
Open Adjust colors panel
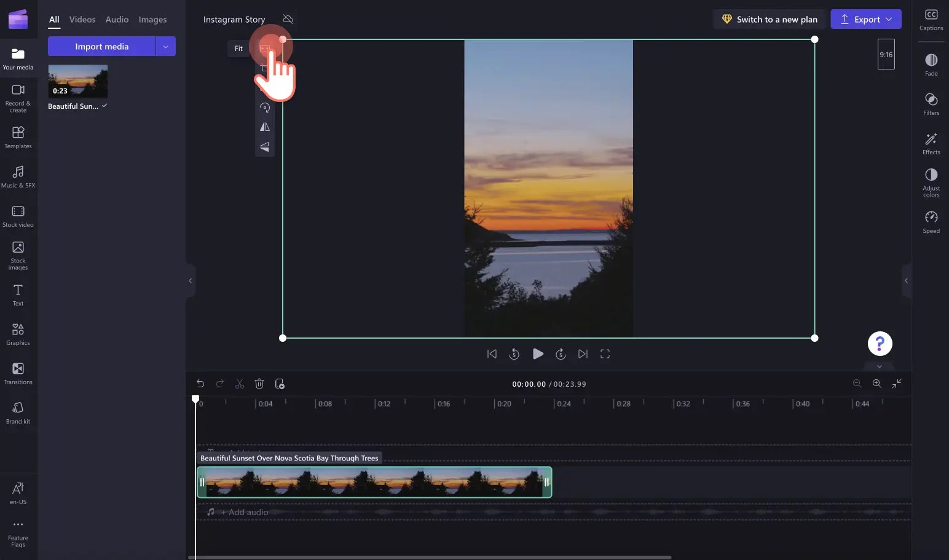click(x=931, y=183)
